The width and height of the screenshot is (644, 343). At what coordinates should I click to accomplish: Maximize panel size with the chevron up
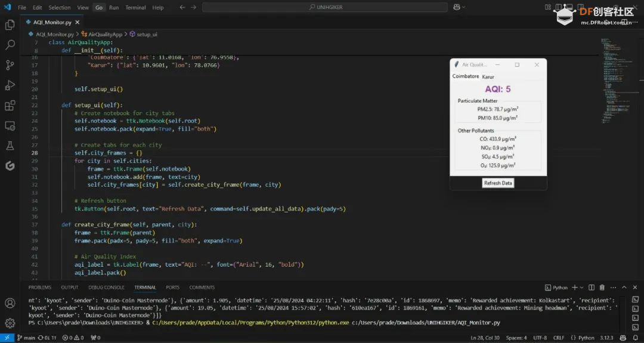(624, 288)
